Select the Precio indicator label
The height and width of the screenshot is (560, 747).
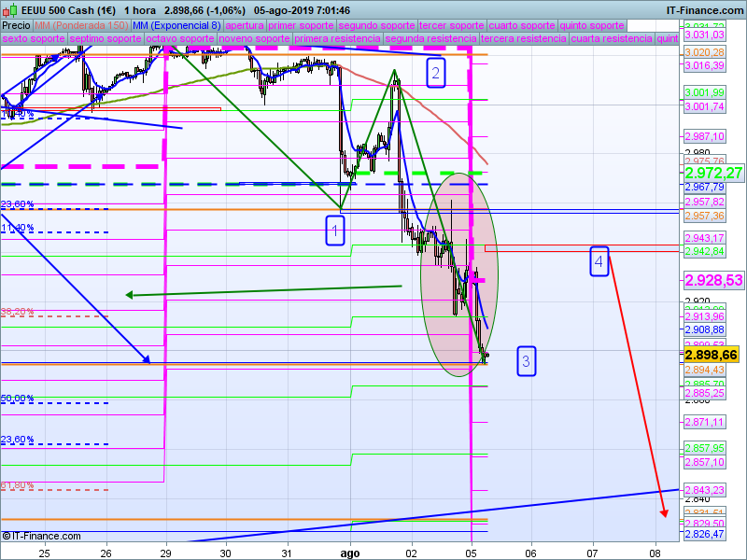click(16, 25)
